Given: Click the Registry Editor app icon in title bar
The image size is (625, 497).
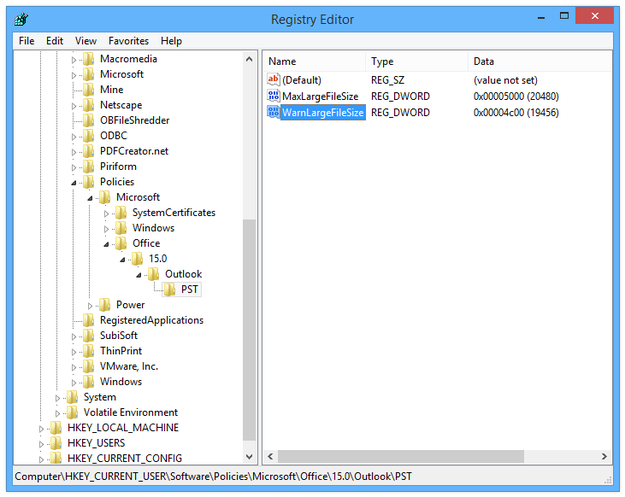Looking at the screenshot, I should [x=21, y=19].
